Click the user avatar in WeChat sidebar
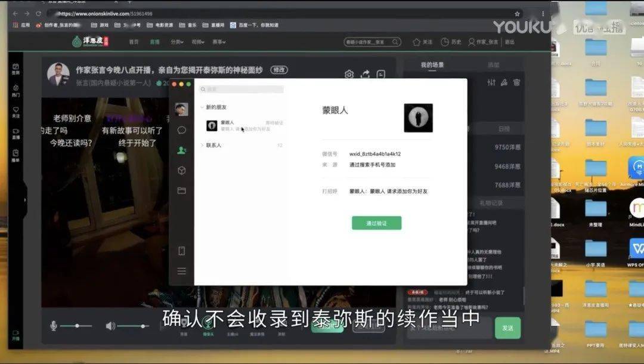The height and width of the screenshot is (364, 644). click(181, 109)
